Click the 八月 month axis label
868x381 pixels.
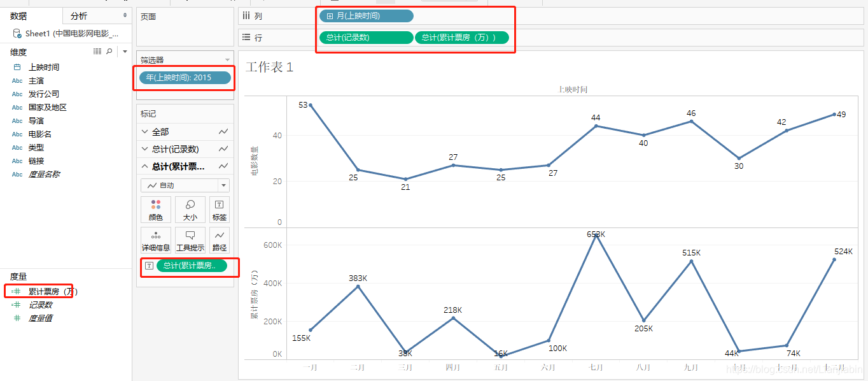click(643, 368)
